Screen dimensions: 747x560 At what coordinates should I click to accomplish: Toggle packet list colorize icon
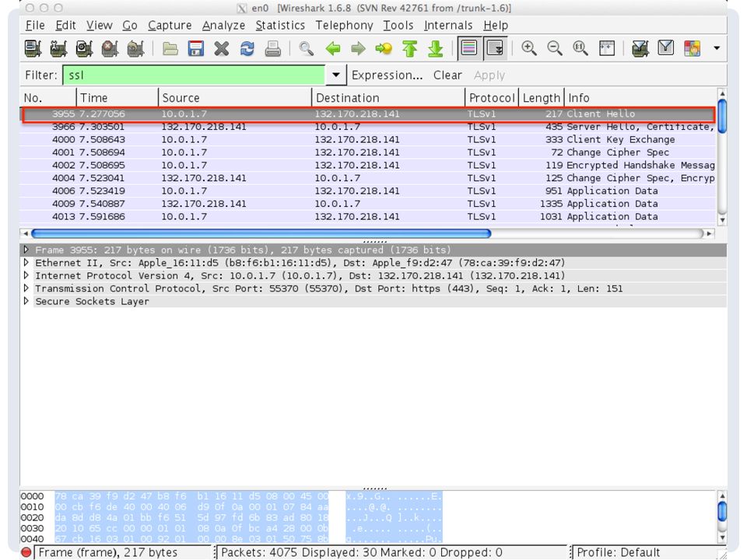[x=469, y=48]
